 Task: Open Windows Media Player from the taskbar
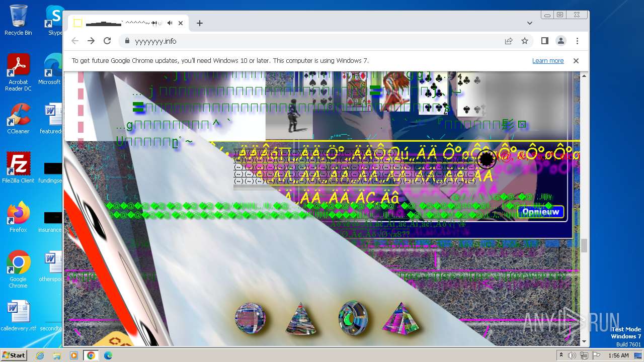(x=74, y=355)
